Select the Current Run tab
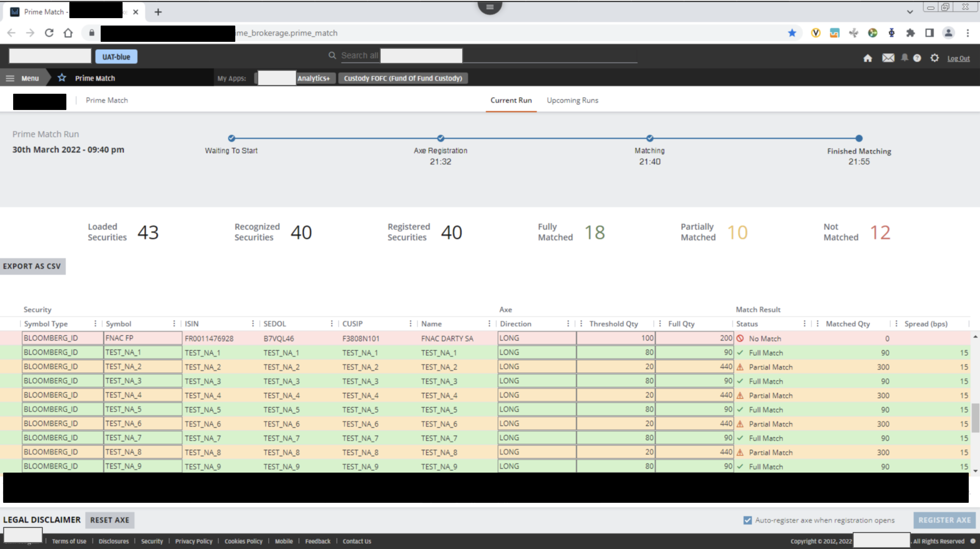980x549 pixels. click(x=510, y=100)
